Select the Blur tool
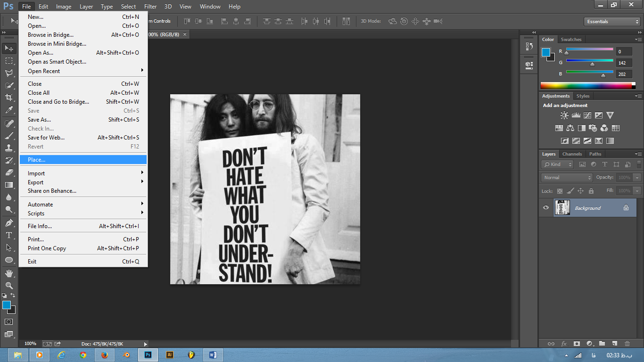Viewport: 644px width, 362px height. pos(9,197)
